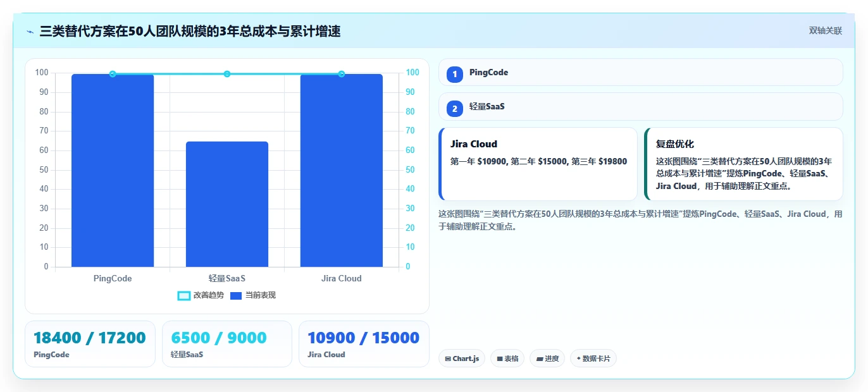Click the text 第一年 $10900, 第二年 $15000, 第三年 $19800
Image resolution: width=868 pixels, height=392 pixels.
coord(538,161)
